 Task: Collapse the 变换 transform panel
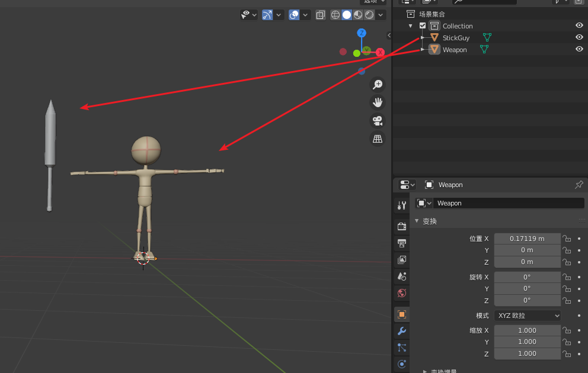[417, 221]
